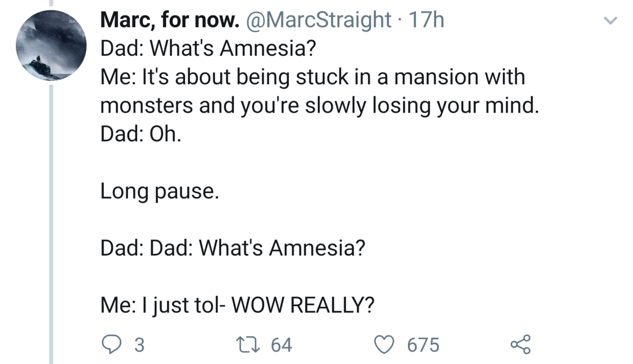Click the "Dad: Dad: What's Amnesia?" line
The width and height of the screenshot is (633, 364).
click(x=232, y=248)
